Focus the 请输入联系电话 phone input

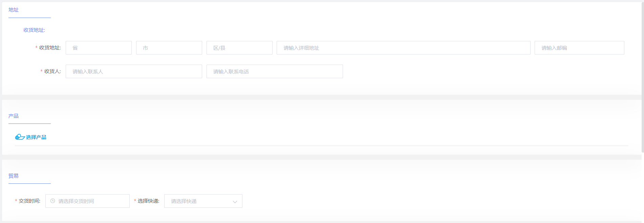click(x=275, y=71)
